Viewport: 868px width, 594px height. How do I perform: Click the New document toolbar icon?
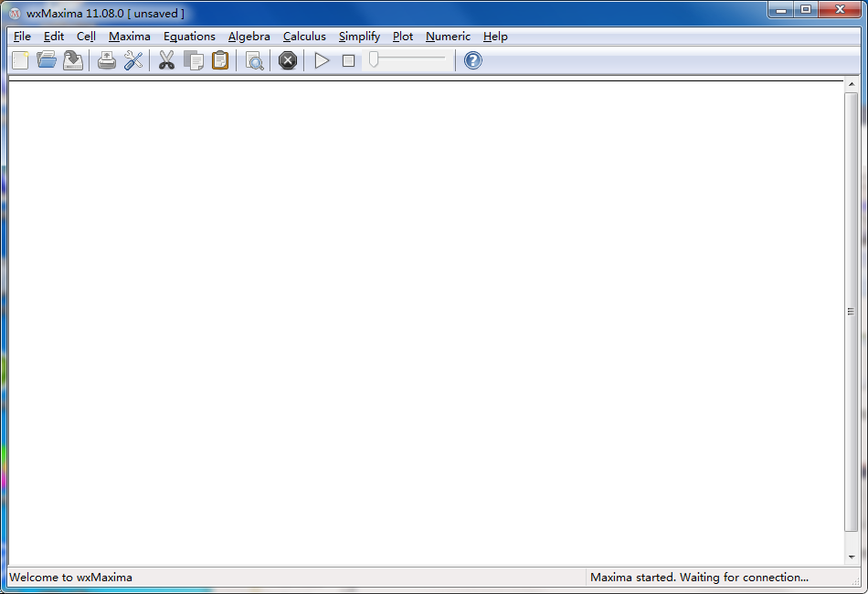pyautogui.click(x=20, y=61)
